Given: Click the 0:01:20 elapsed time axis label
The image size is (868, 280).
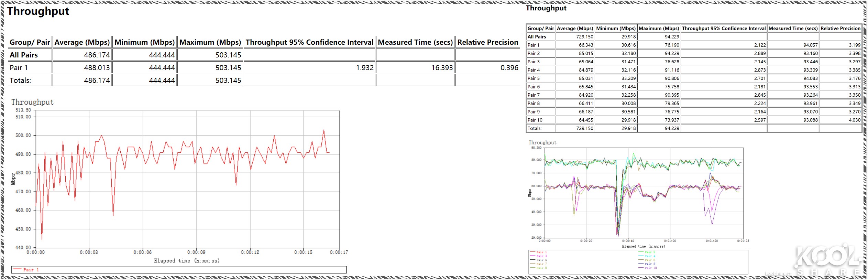Looking at the screenshot, I should (712, 241).
